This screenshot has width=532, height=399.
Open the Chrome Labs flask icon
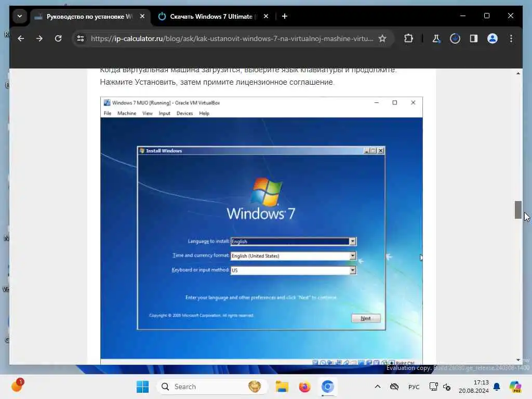tap(436, 38)
